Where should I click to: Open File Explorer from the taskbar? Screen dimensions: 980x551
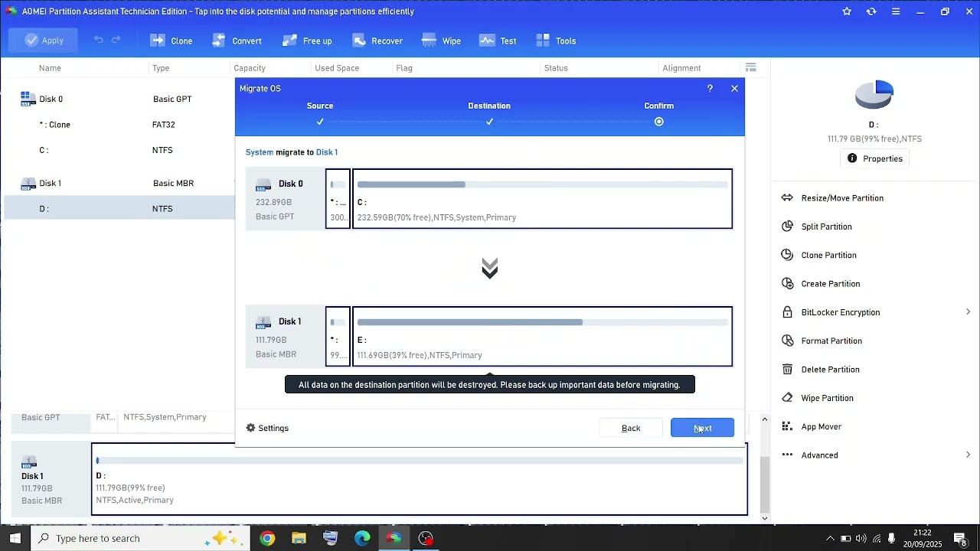(x=299, y=538)
